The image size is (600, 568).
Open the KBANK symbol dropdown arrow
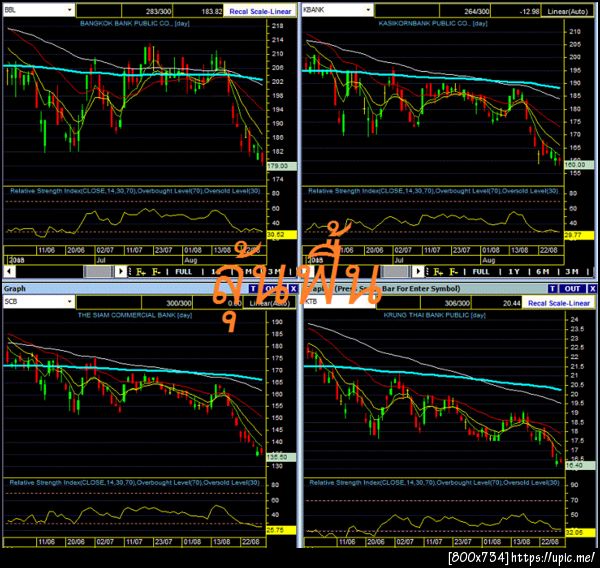368,10
